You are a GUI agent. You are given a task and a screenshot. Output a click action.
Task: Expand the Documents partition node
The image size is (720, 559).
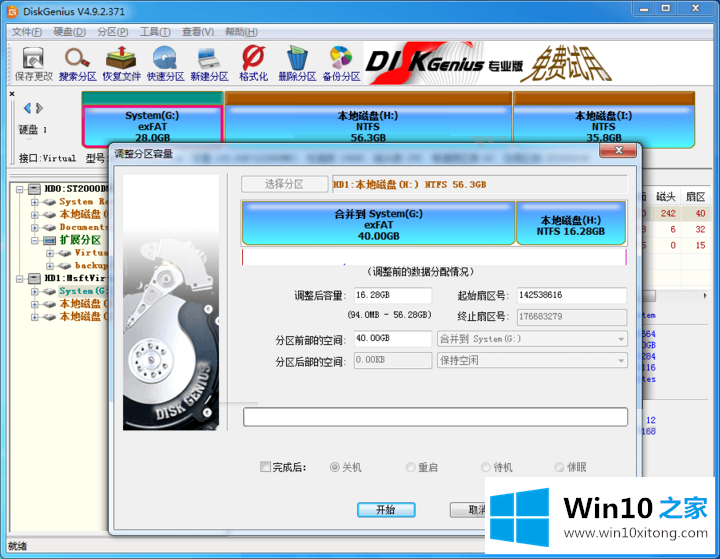[35, 227]
